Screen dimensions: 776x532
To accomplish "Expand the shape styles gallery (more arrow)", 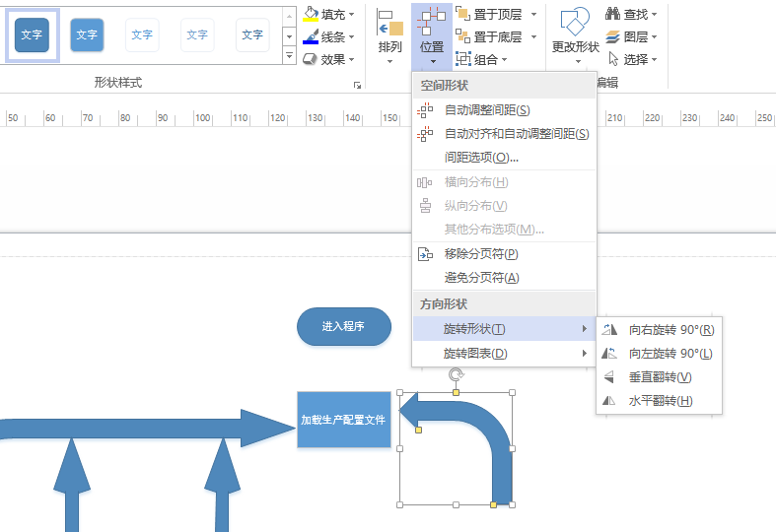I will [x=289, y=56].
